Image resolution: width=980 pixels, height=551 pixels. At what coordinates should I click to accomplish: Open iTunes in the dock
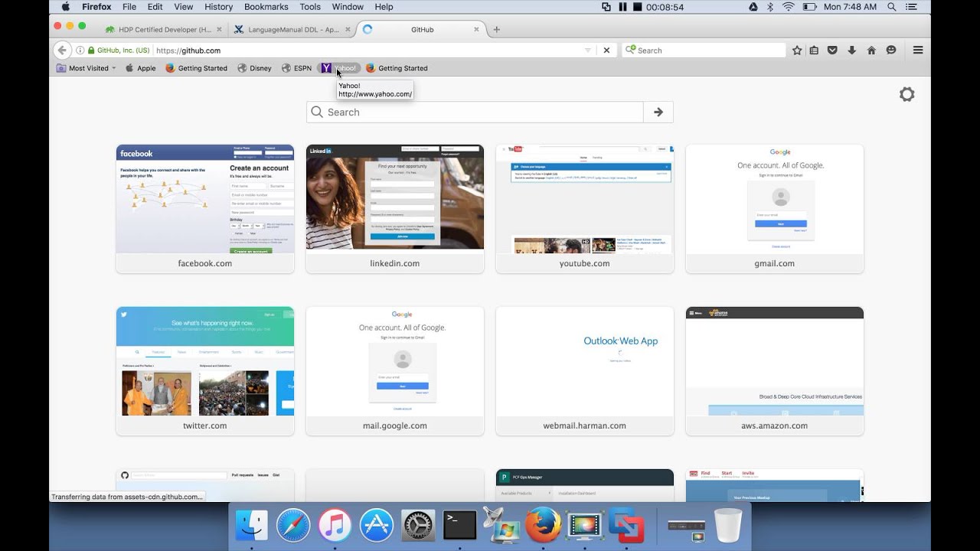[335, 526]
